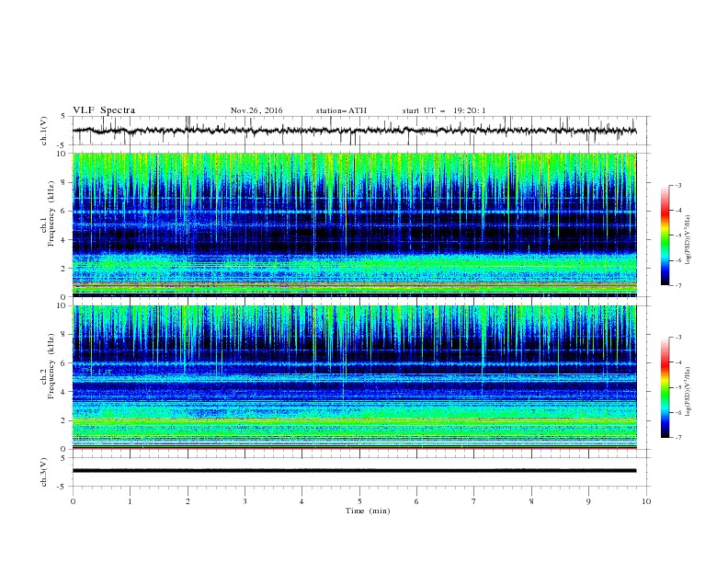
Task: Click the ch.2 color bar log(PSD) label
Action: click(688, 392)
